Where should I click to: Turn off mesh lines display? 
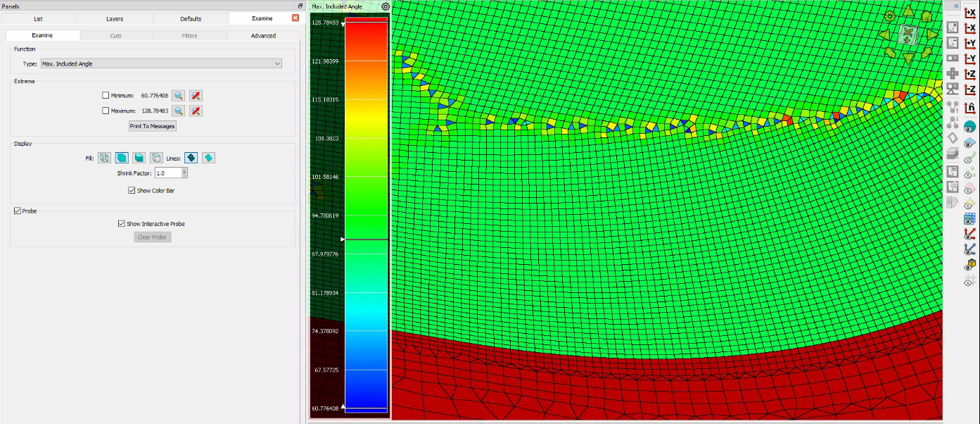[209, 158]
